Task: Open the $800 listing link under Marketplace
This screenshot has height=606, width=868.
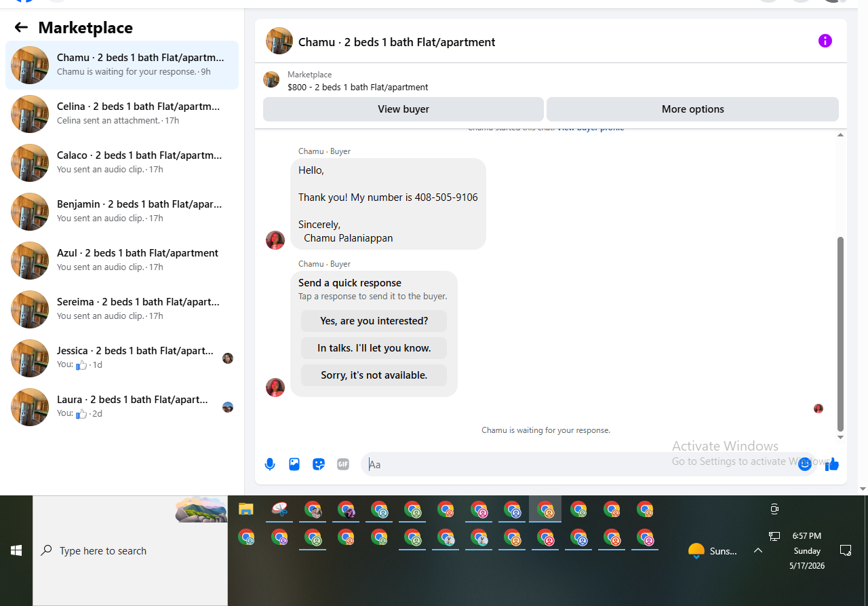Action: coord(357,87)
